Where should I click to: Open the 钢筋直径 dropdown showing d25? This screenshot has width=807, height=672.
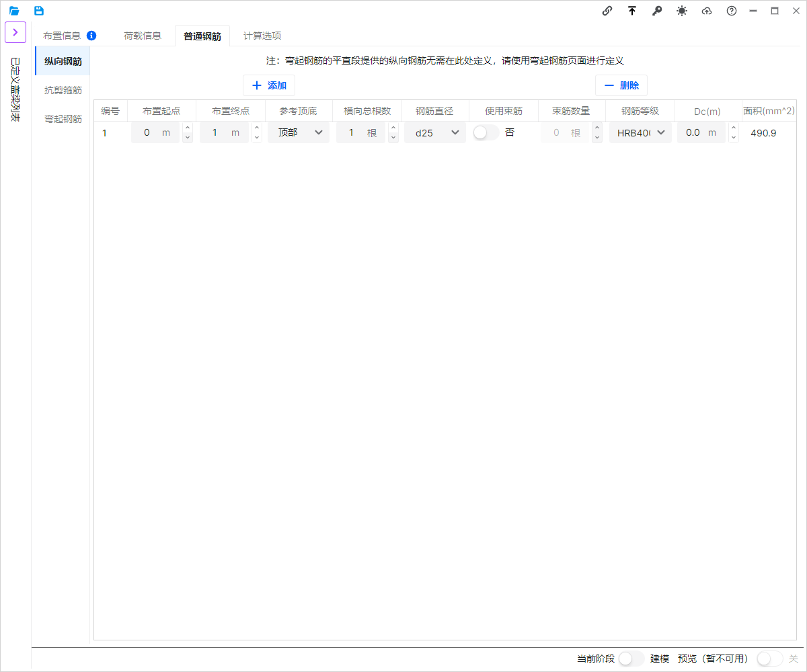435,133
